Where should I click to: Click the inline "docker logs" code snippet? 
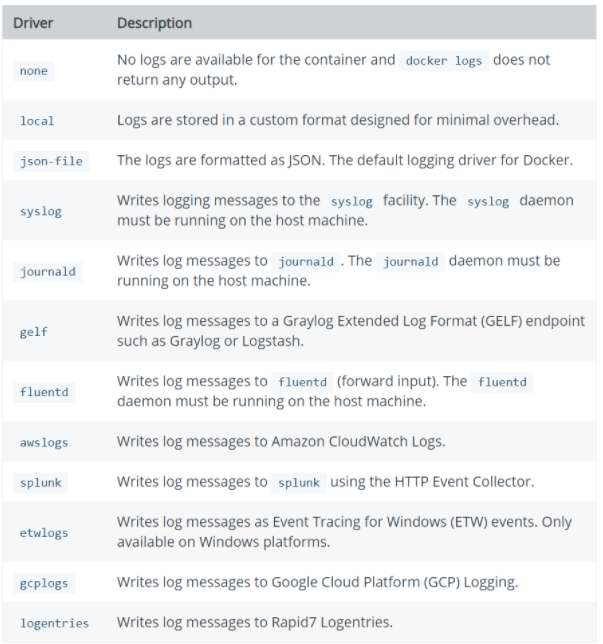[x=443, y=61]
